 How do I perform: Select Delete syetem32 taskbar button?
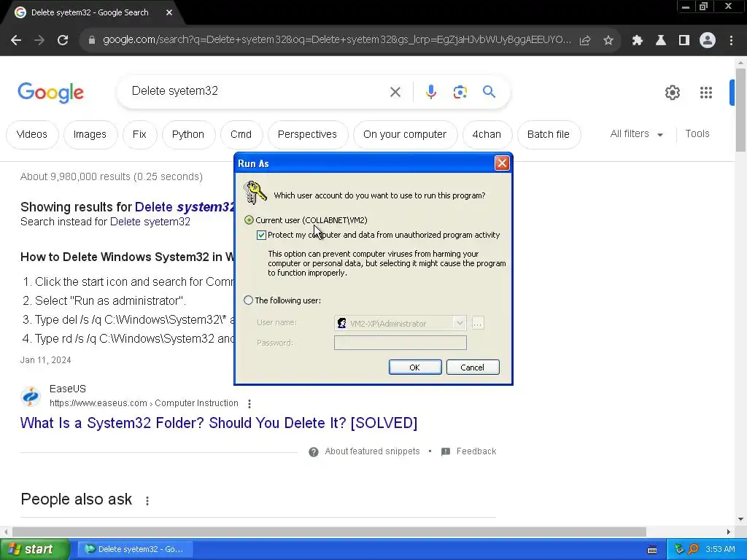[135, 549]
